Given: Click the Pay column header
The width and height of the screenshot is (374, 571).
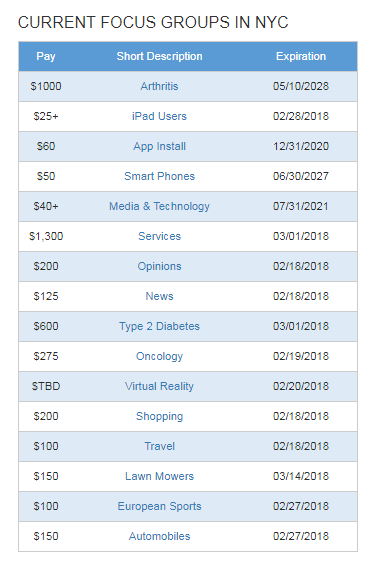Looking at the screenshot, I should (x=46, y=56).
